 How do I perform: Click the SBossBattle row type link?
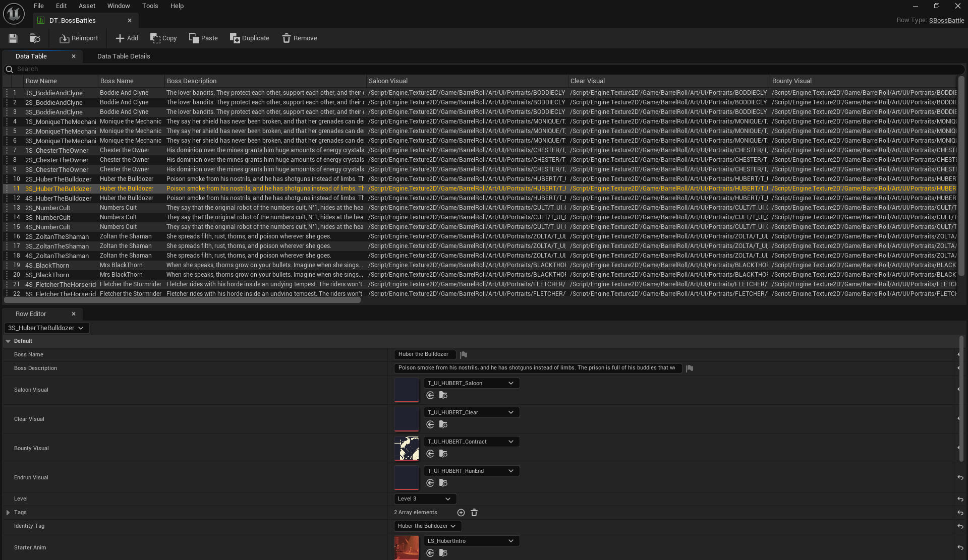[946, 21]
